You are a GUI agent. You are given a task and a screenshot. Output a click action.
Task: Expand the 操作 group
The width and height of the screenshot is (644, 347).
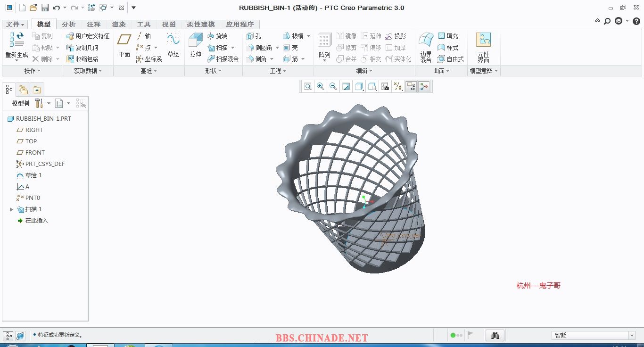[x=33, y=71]
